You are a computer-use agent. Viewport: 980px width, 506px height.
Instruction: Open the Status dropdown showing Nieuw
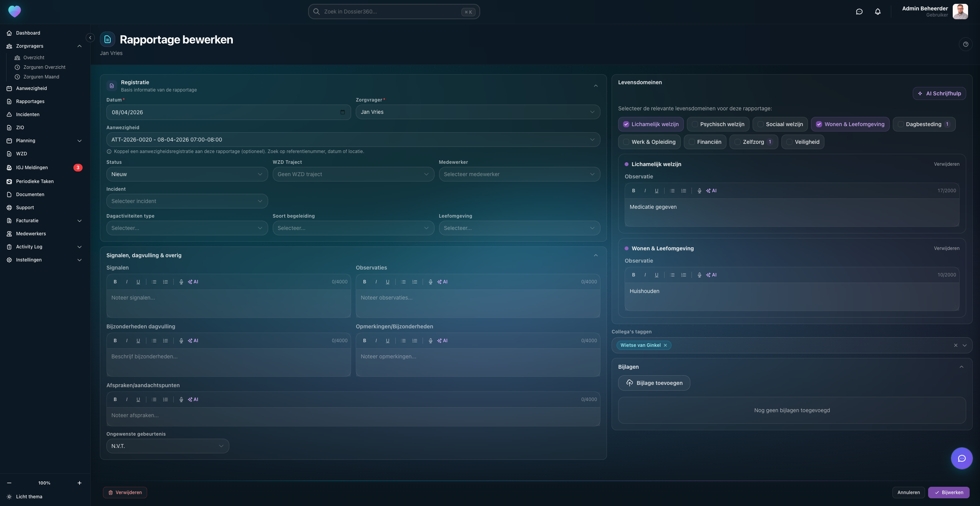coord(187,174)
